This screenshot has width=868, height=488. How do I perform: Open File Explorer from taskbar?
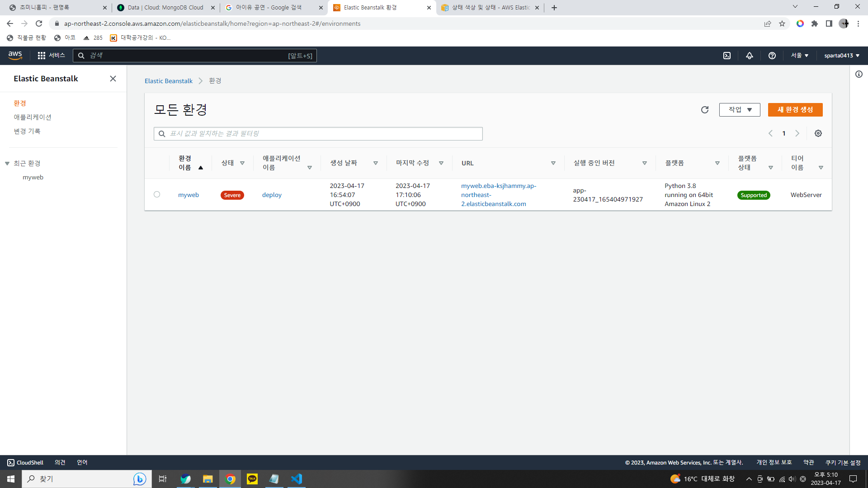(x=208, y=479)
